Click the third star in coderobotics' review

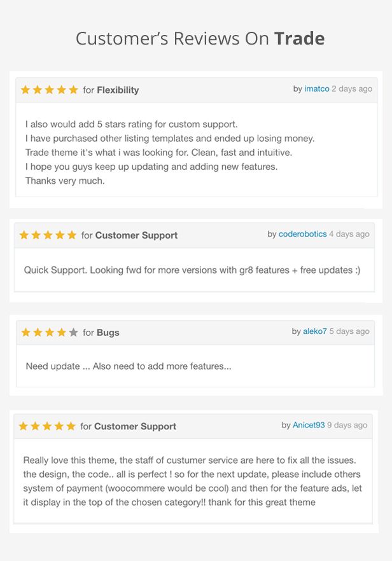(x=48, y=235)
